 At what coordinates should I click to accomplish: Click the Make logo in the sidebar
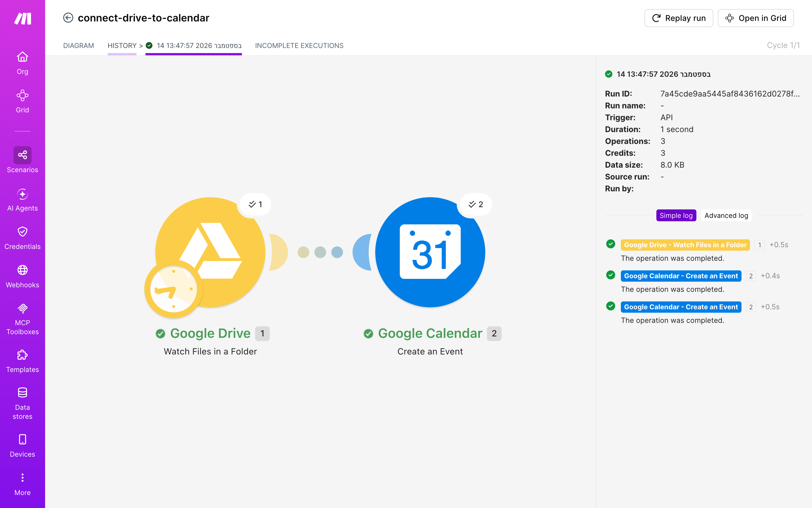pos(23,18)
